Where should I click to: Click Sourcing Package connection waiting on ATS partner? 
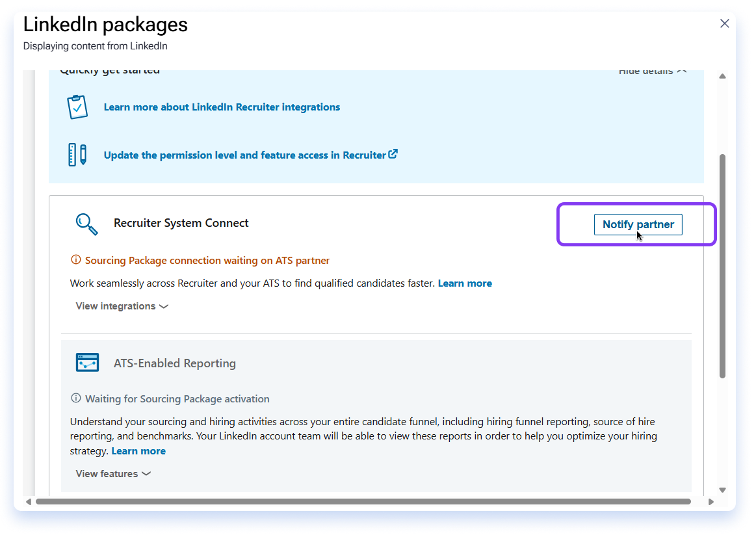[x=207, y=260]
